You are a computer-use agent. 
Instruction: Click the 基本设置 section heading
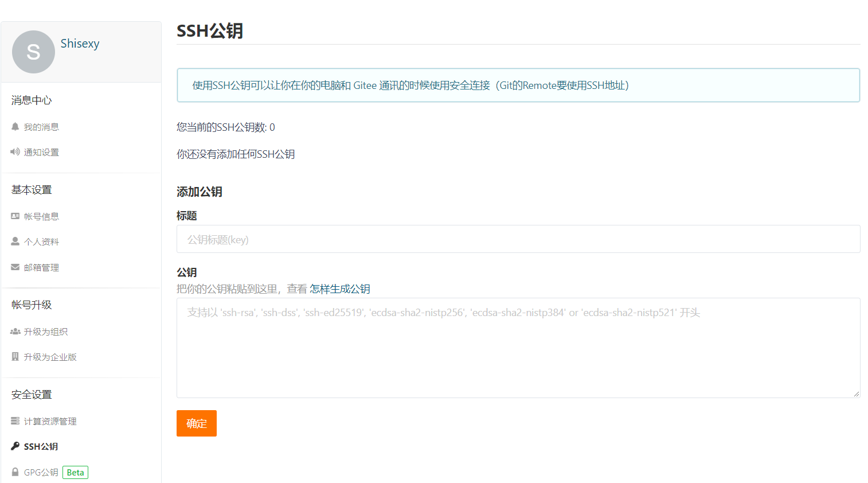[32, 190]
